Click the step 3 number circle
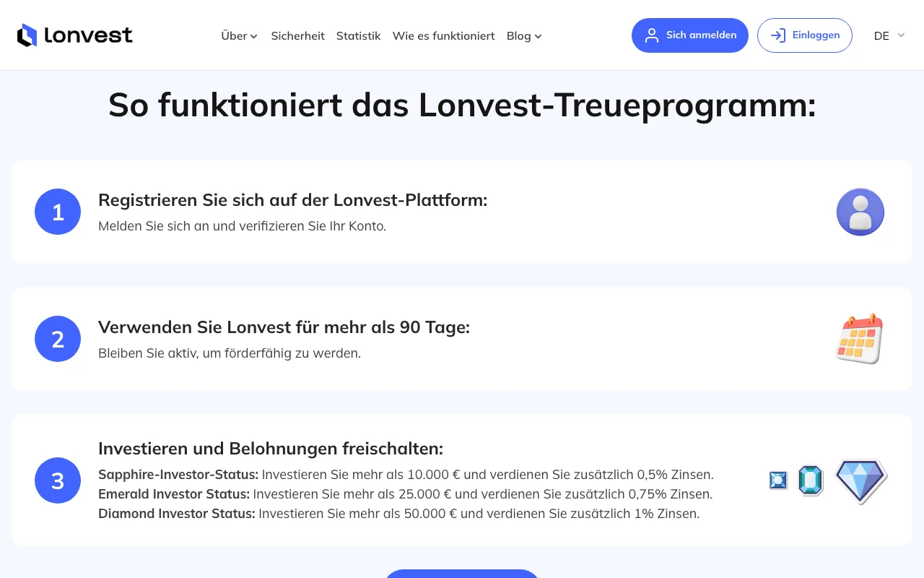 pyautogui.click(x=58, y=480)
